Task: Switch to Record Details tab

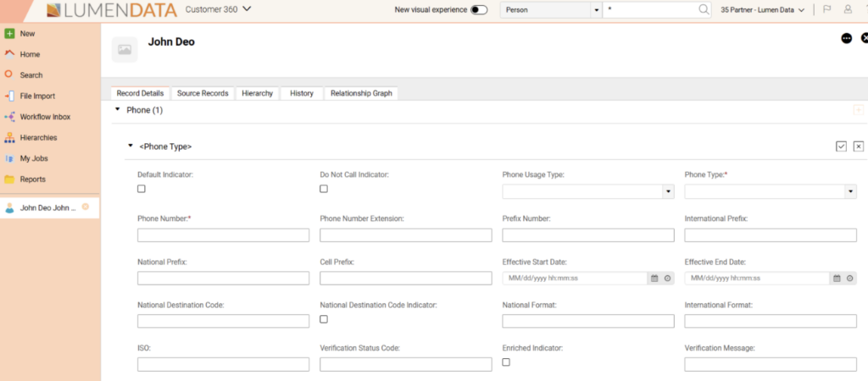Action: 140,93
